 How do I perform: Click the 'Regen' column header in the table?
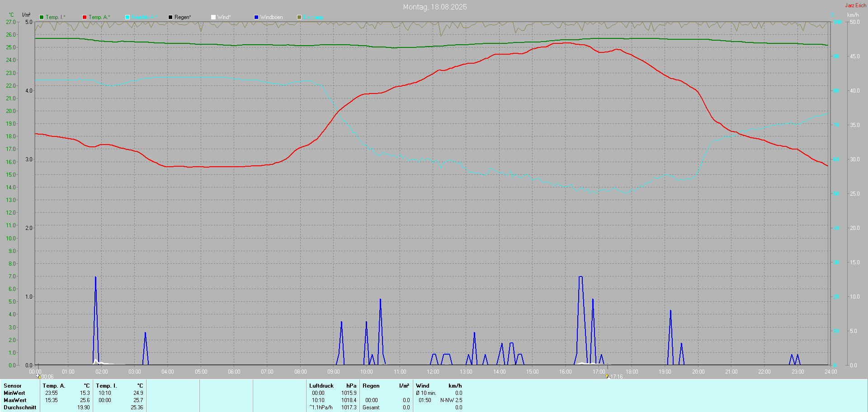coord(371,386)
